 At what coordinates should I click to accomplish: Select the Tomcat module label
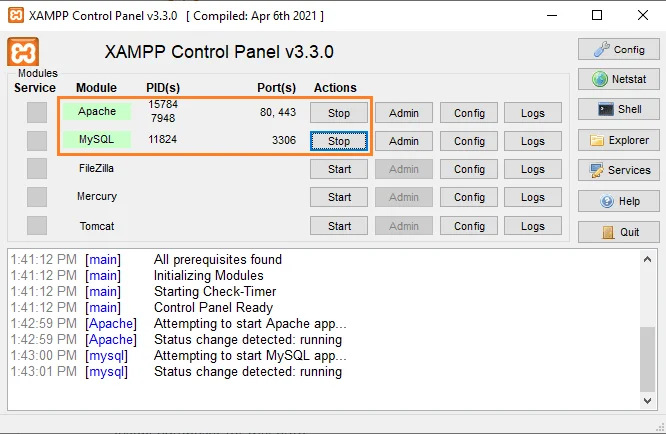click(97, 226)
